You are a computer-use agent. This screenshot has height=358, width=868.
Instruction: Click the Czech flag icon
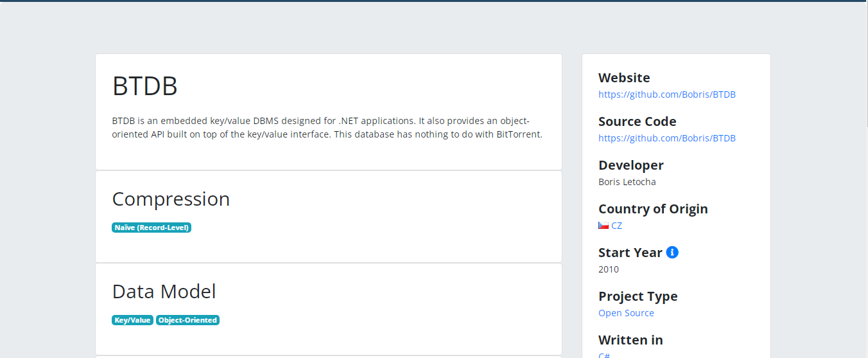pyautogui.click(x=603, y=226)
